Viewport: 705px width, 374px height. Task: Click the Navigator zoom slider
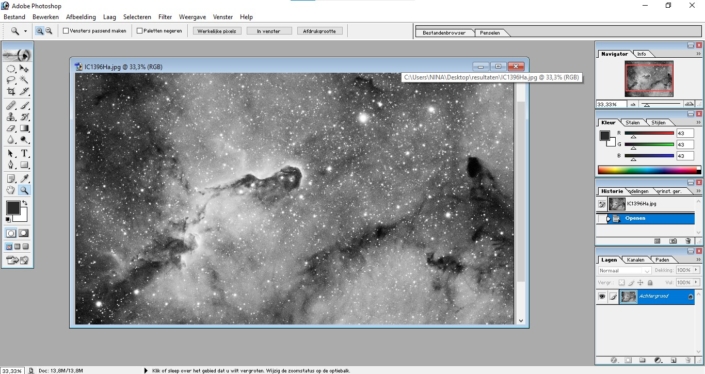(x=662, y=104)
